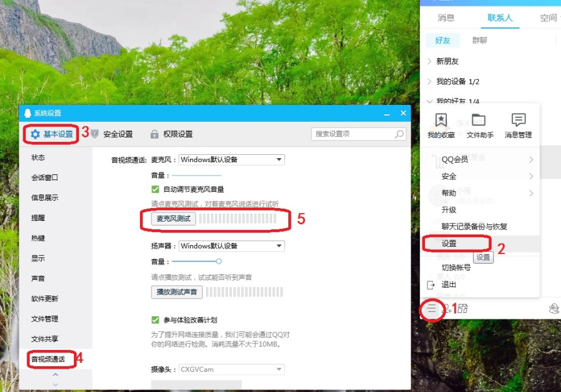Select 状态 in settings sidebar

[x=38, y=157]
